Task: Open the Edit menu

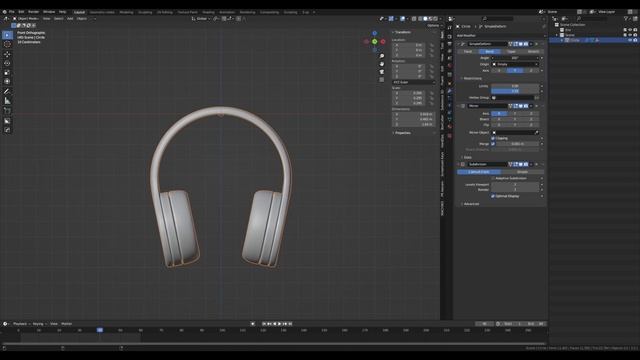Action: [21, 12]
